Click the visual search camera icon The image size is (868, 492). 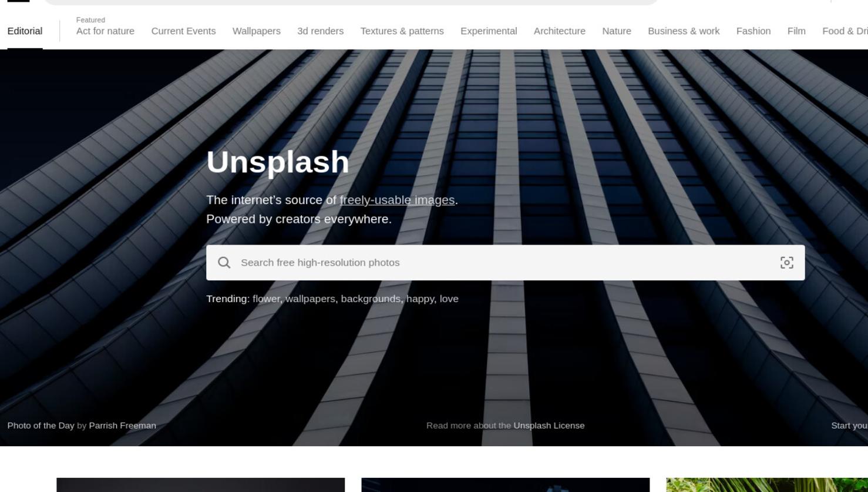pos(786,263)
